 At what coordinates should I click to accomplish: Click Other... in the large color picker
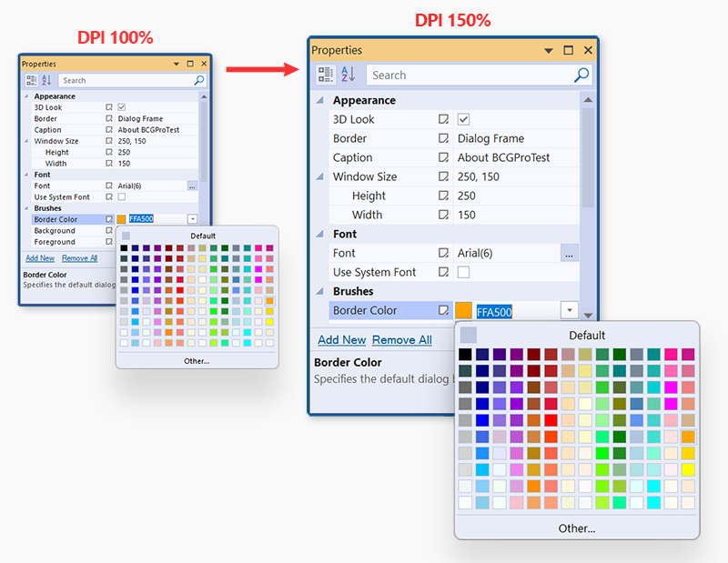pyautogui.click(x=577, y=528)
